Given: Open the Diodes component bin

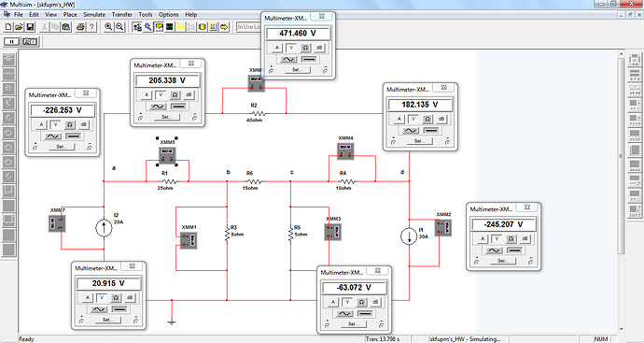Looking at the screenshot, I should point(9,89).
